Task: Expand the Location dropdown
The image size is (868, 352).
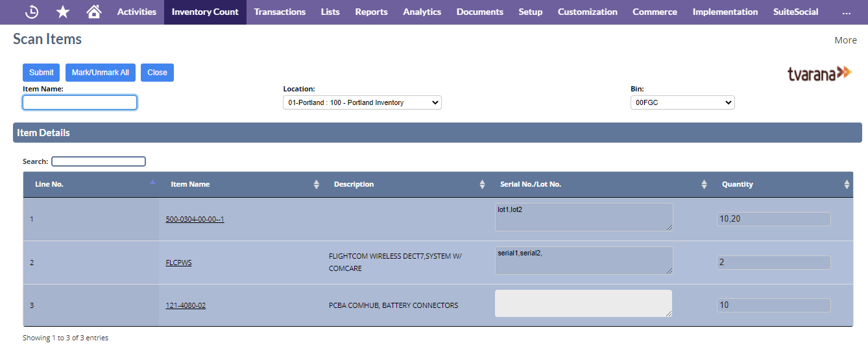Action: coord(362,102)
